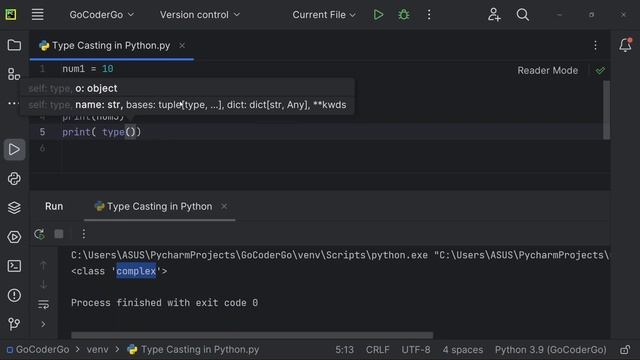Rerun the program with the rerun icon

39,234
